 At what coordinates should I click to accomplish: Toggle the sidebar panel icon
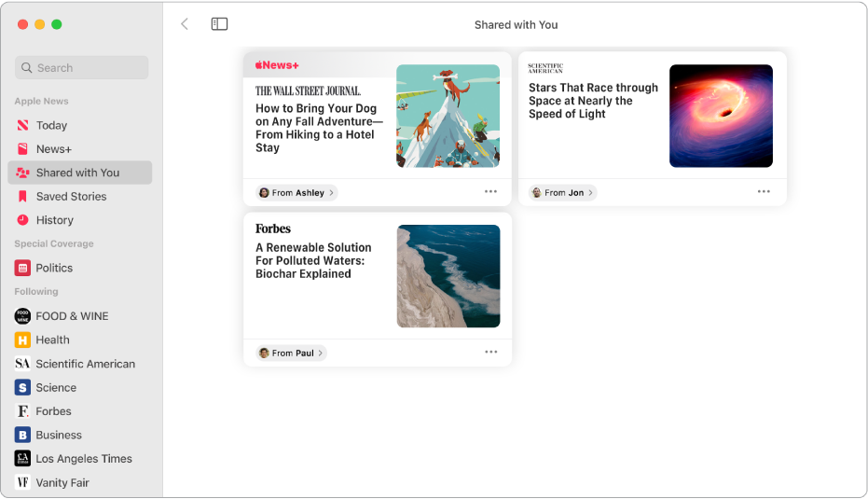(219, 24)
